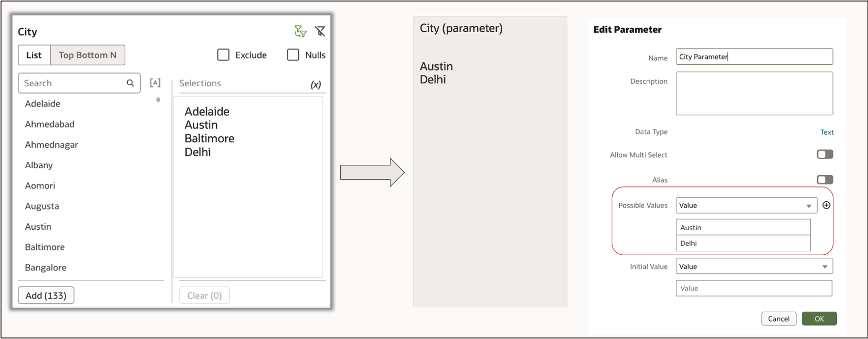
Task: Click the Description text area
Action: (x=754, y=94)
